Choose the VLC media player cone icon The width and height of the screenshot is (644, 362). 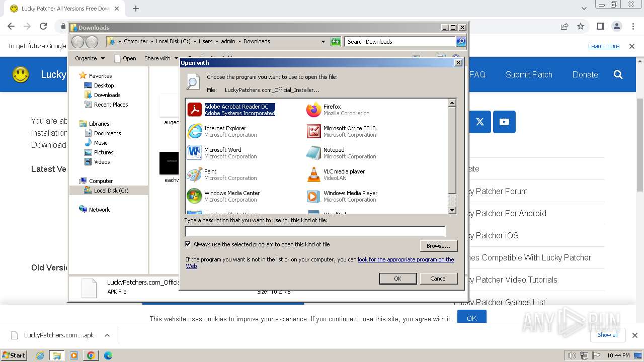coord(314,174)
